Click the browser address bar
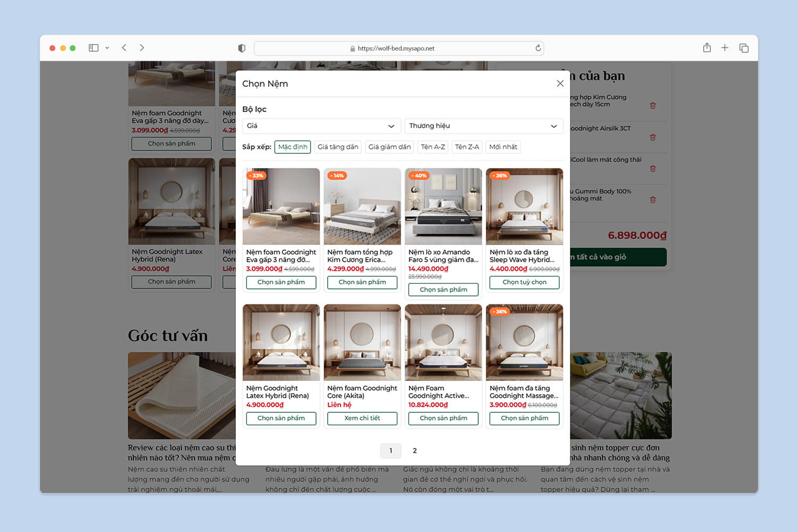This screenshot has width=798, height=532. tap(398, 48)
